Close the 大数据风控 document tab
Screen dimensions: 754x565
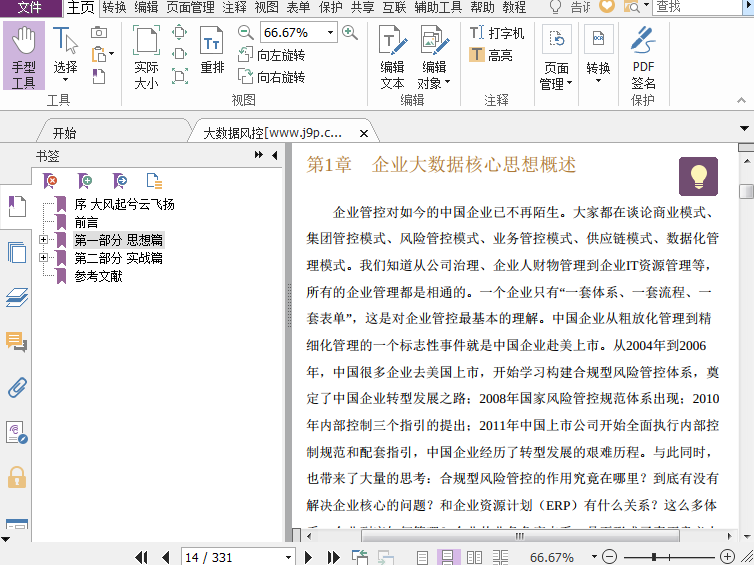(x=364, y=133)
